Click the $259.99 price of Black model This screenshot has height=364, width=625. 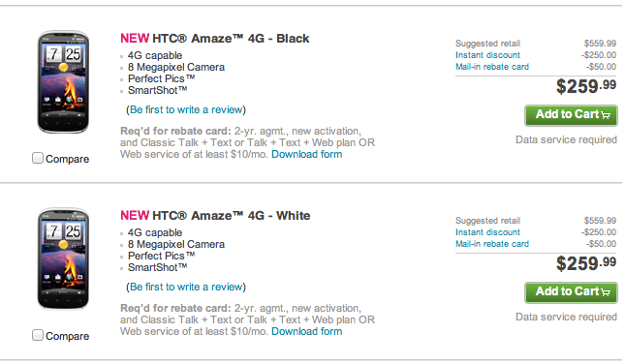pyautogui.click(x=586, y=86)
